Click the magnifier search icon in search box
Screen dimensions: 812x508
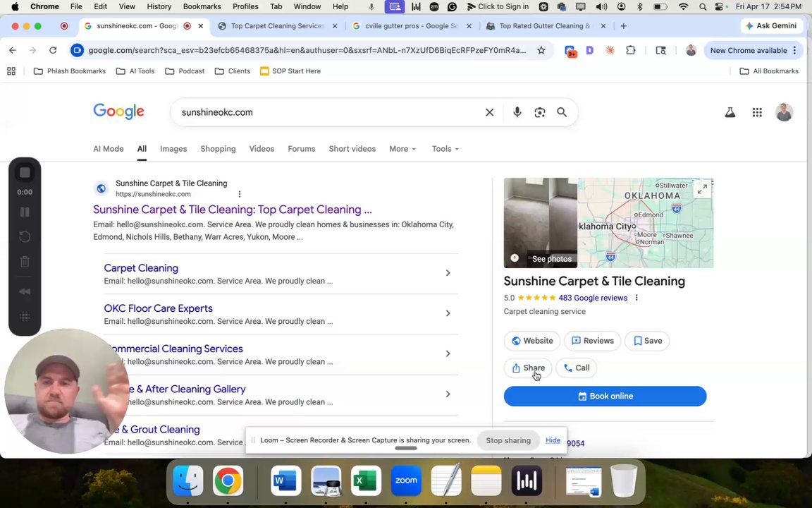coord(562,112)
